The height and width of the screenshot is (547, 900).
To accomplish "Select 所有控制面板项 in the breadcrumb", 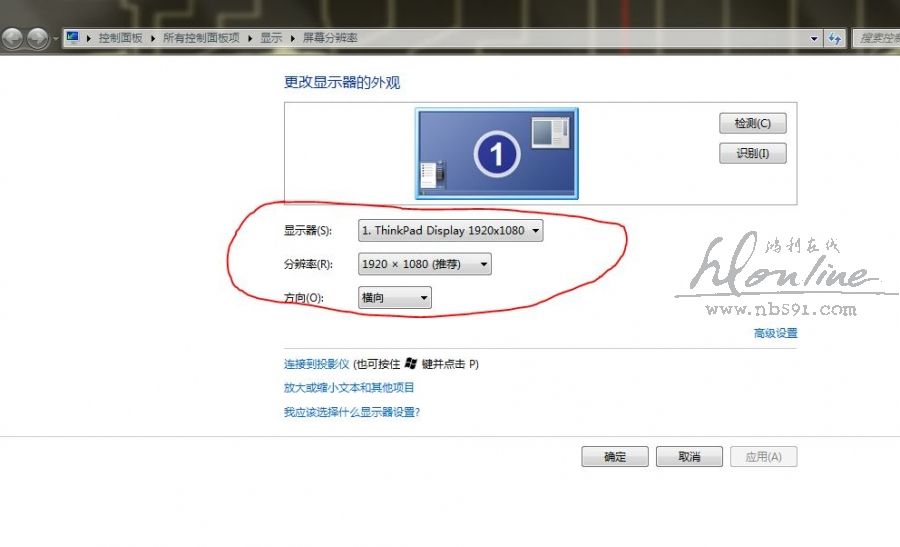I will tap(201, 38).
